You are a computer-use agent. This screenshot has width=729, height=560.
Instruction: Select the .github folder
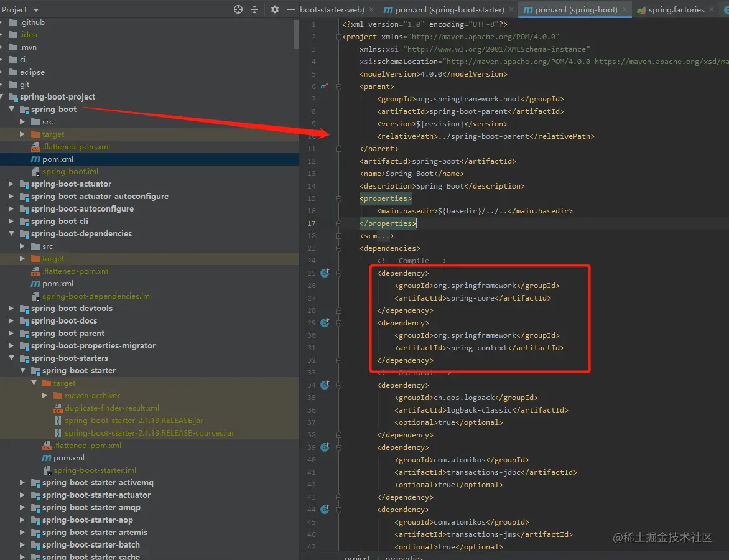[32, 22]
